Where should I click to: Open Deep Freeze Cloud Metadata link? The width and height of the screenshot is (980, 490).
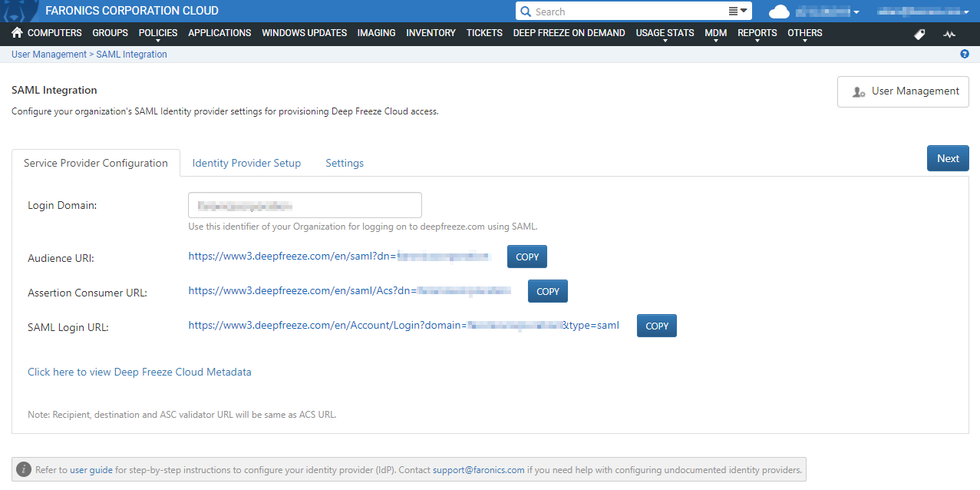point(140,372)
